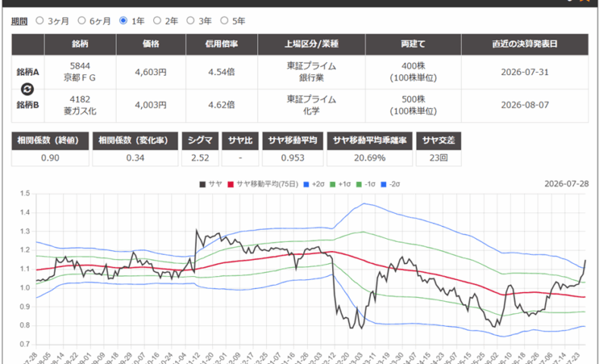This screenshot has height=364, width=599.
Task: Toggle the red サヤ移動平均(75日) legend swatch
Action: [231, 184]
